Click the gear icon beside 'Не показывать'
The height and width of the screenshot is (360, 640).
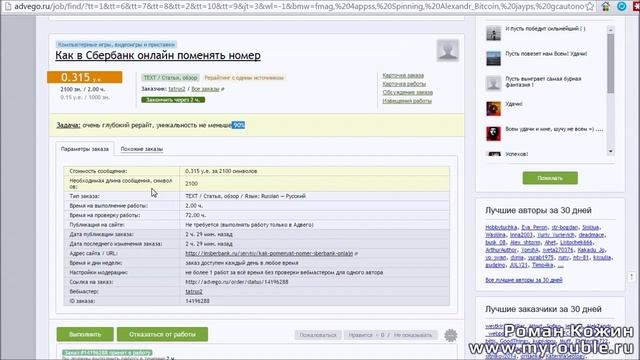[x=451, y=335]
